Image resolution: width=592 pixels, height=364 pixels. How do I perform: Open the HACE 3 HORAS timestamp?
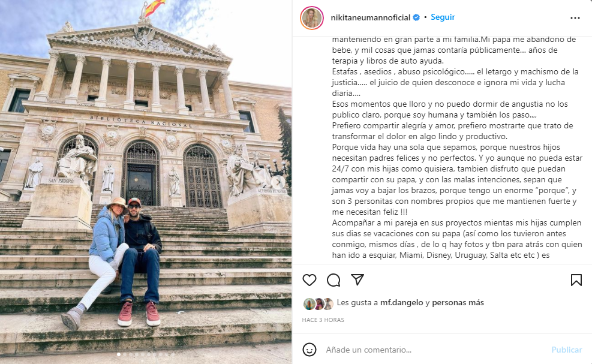[x=323, y=320]
